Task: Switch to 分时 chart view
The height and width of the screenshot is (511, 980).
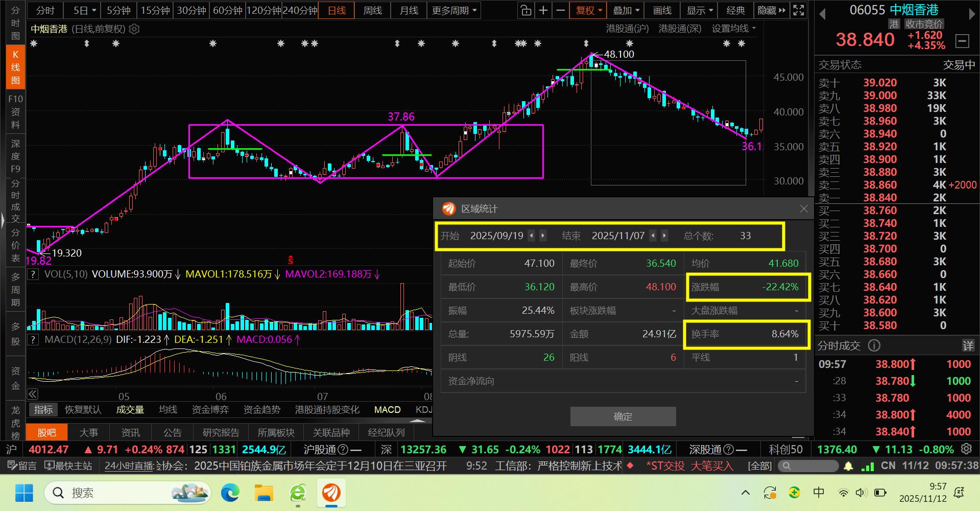Action: (x=45, y=10)
